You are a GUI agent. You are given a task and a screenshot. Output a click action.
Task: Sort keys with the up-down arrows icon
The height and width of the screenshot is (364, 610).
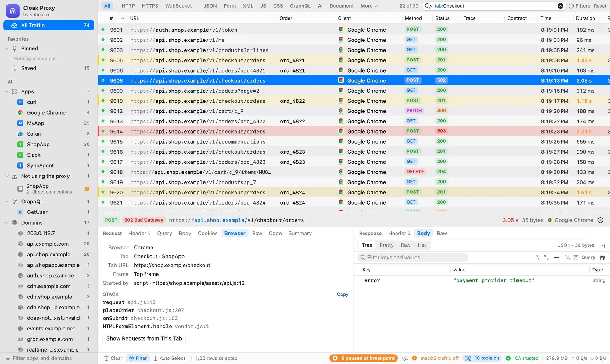pos(567,258)
